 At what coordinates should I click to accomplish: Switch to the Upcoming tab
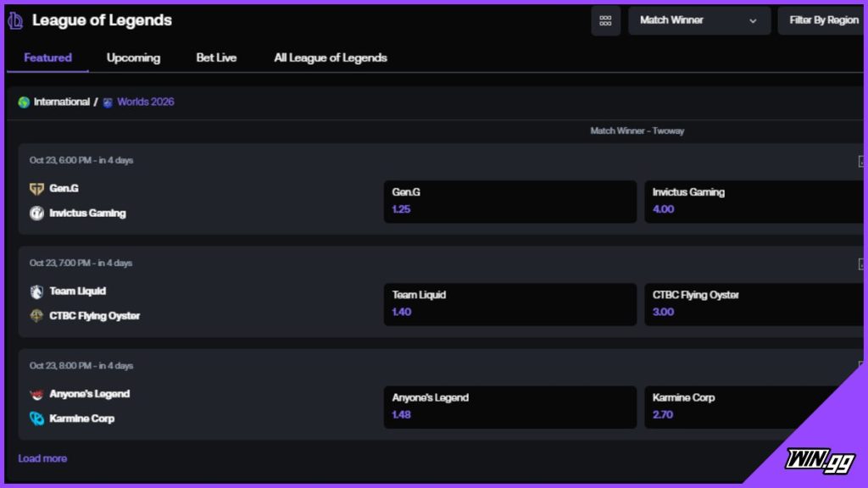pyautogui.click(x=133, y=58)
